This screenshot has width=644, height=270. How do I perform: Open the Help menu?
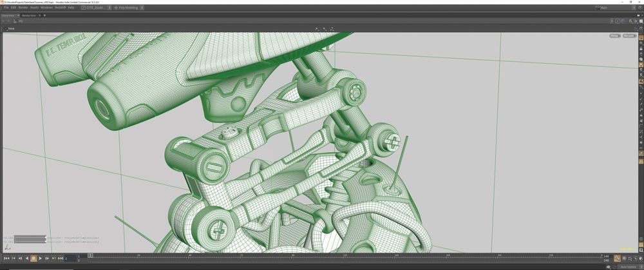click(x=71, y=7)
